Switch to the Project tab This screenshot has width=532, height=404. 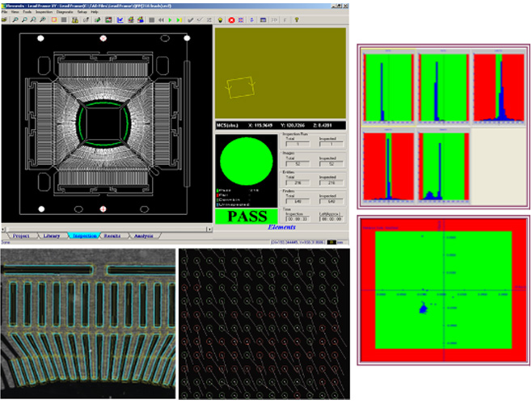click(21, 235)
